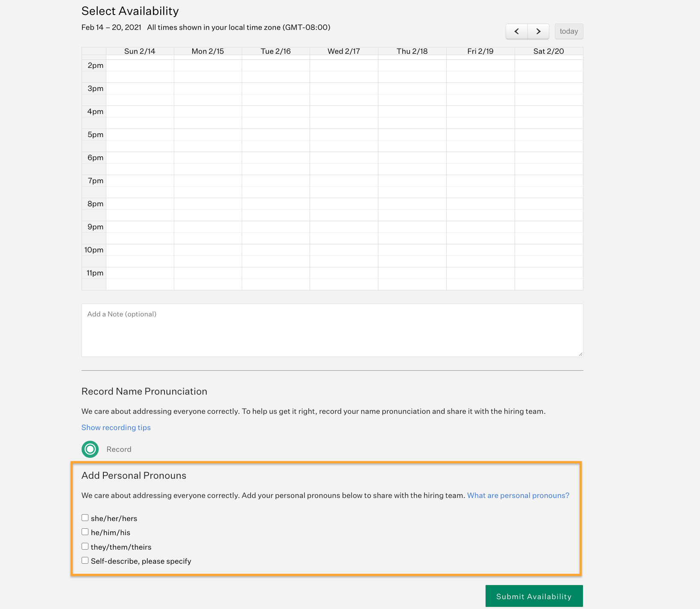This screenshot has height=609, width=700.
Task: Start recording with the green Record icon
Action: 90,449
